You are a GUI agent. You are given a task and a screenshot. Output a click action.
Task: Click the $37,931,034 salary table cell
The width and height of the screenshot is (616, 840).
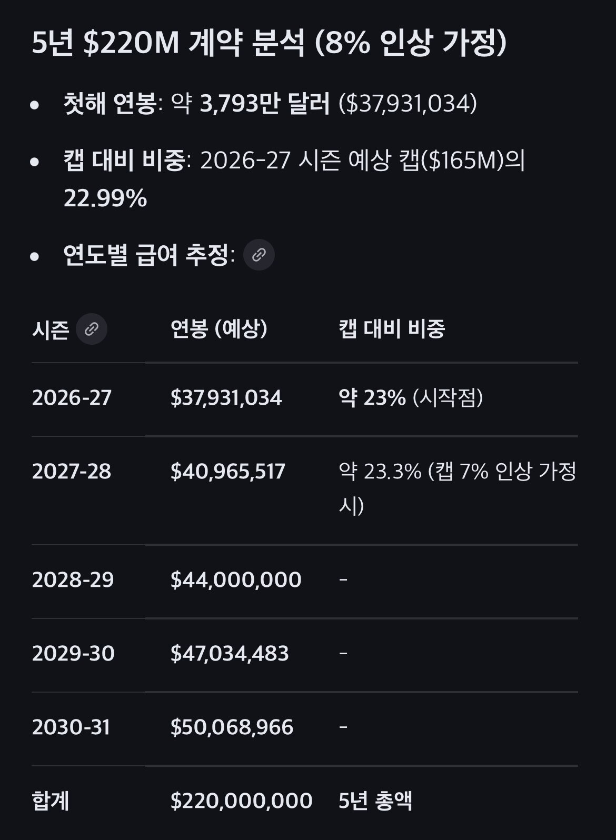pos(226,398)
